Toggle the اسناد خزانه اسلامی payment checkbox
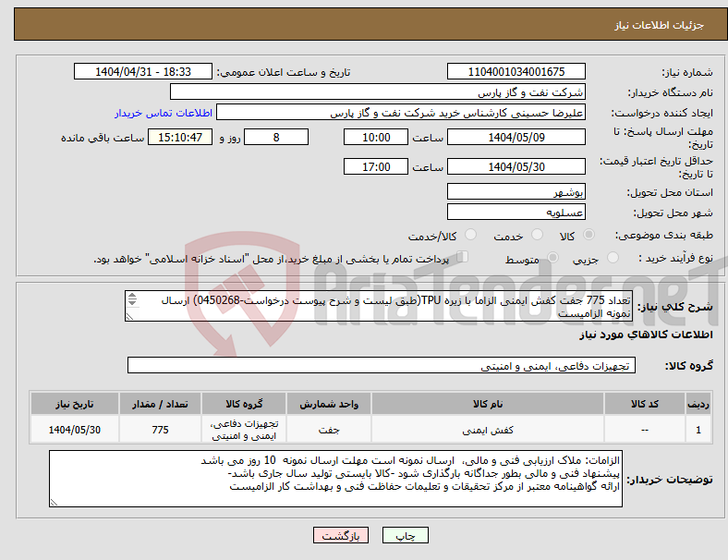 click(463, 257)
